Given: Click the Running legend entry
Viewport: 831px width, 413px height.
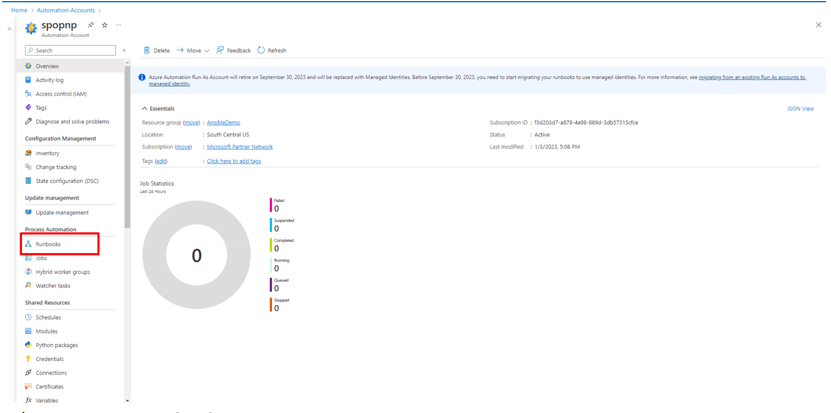Looking at the screenshot, I should pos(280,265).
